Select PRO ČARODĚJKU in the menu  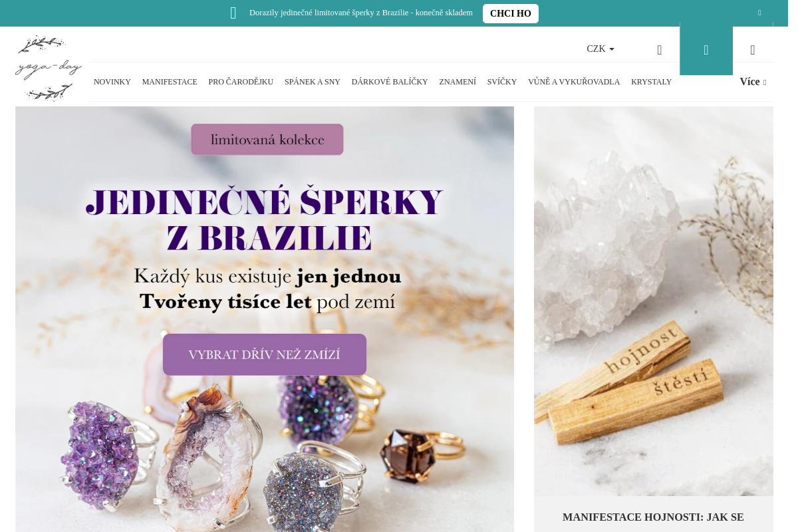point(241,82)
